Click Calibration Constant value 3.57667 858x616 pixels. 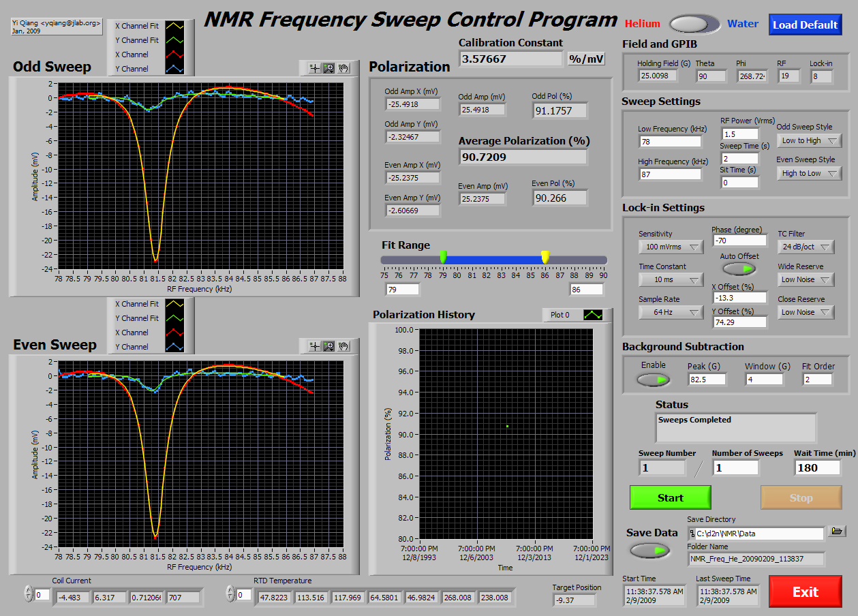[x=510, y=59]
